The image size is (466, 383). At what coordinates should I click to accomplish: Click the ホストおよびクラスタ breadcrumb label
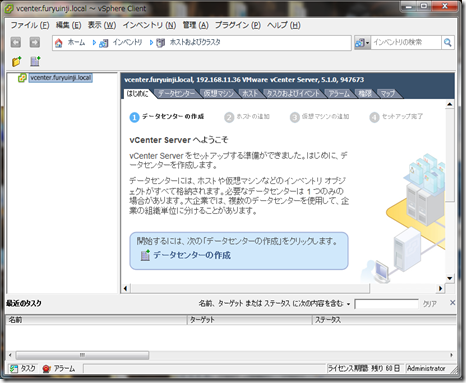tap(195, 42)
